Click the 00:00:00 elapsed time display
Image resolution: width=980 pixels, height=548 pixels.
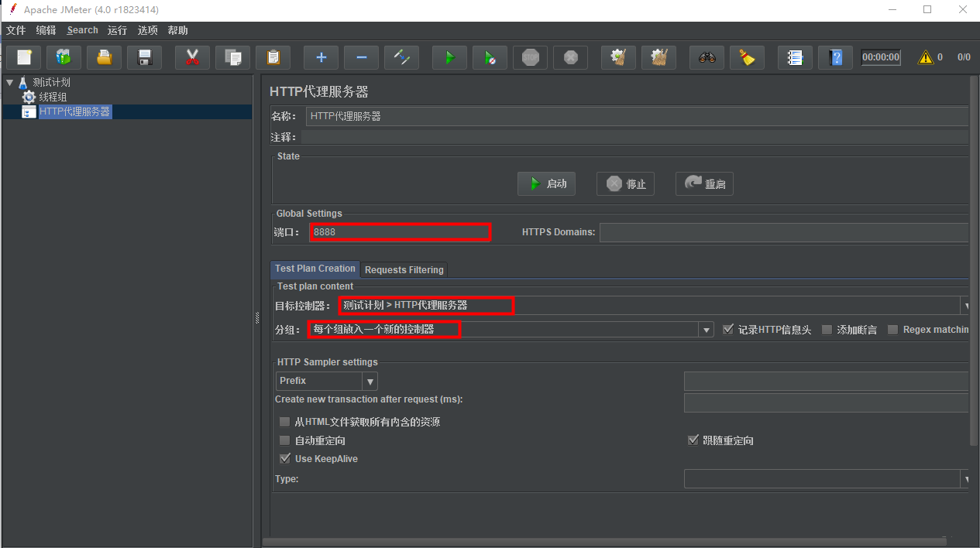881,57
